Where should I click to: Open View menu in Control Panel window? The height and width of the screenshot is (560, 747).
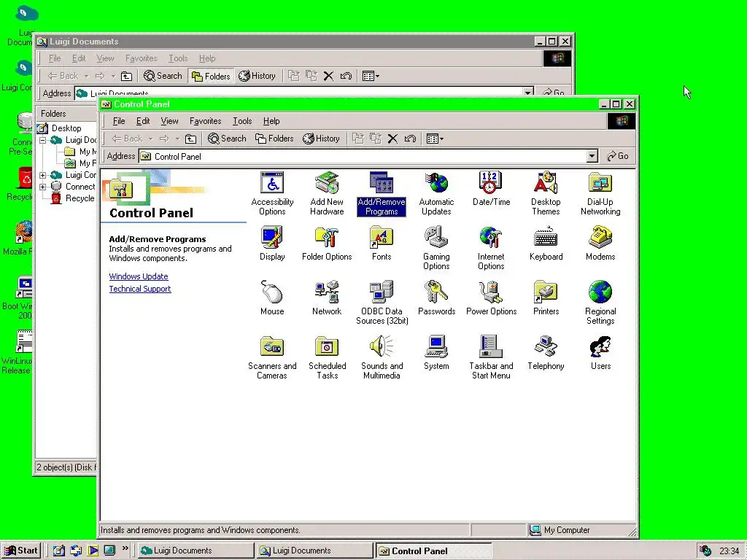[x=169, y=121]
